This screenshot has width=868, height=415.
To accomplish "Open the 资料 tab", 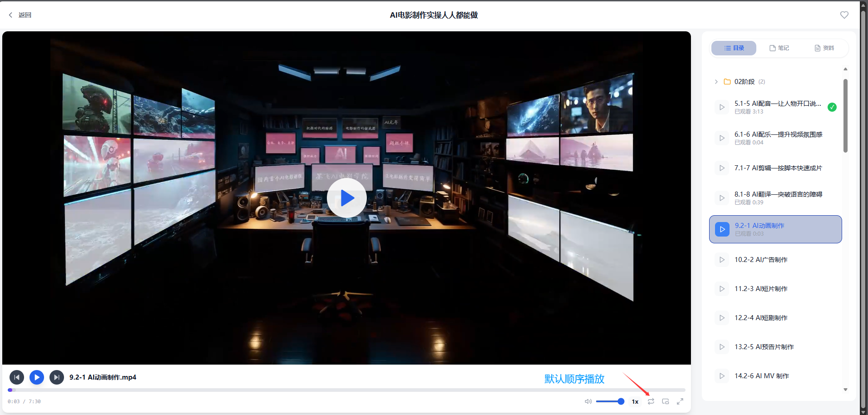I will click(x=824, y=48).
